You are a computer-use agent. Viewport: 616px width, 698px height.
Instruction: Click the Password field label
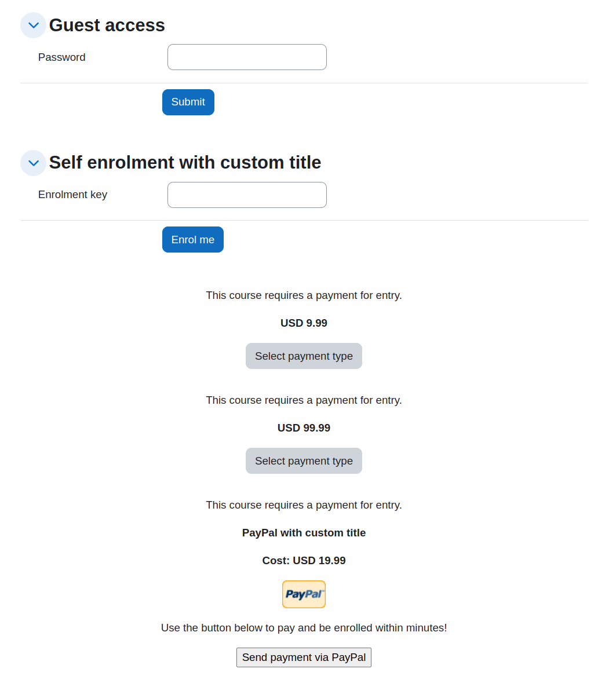[62, 57]
